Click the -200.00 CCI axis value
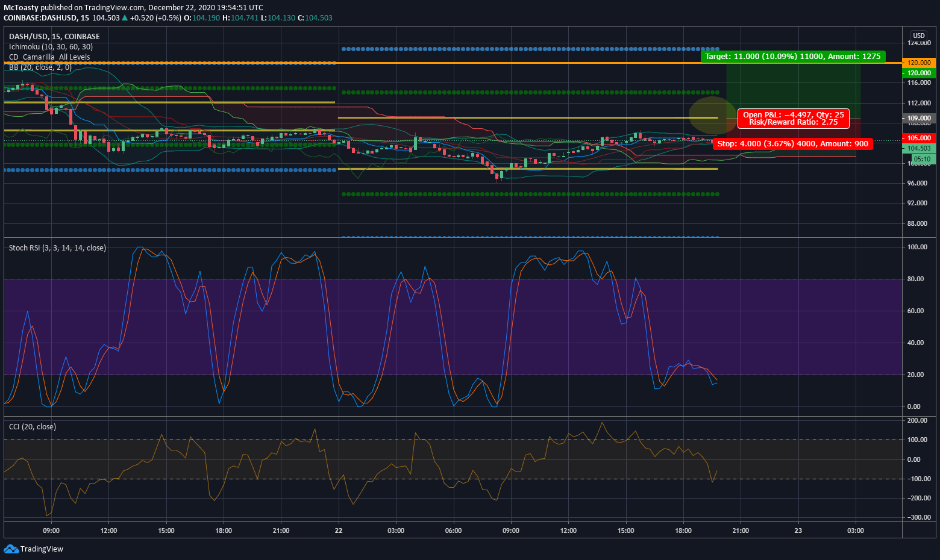The height and width of the screenshot is (560, 940). [919, 498]
